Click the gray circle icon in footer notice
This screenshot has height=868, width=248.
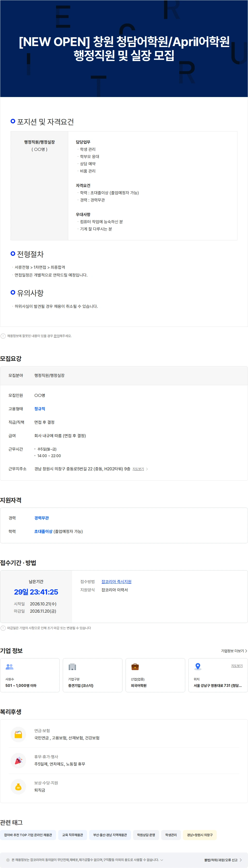(8, 860)
